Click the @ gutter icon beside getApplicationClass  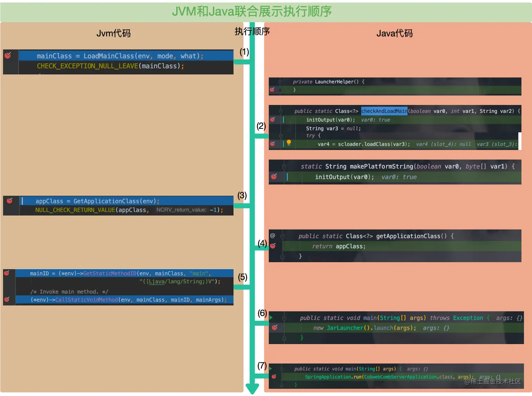click(273, 235)
